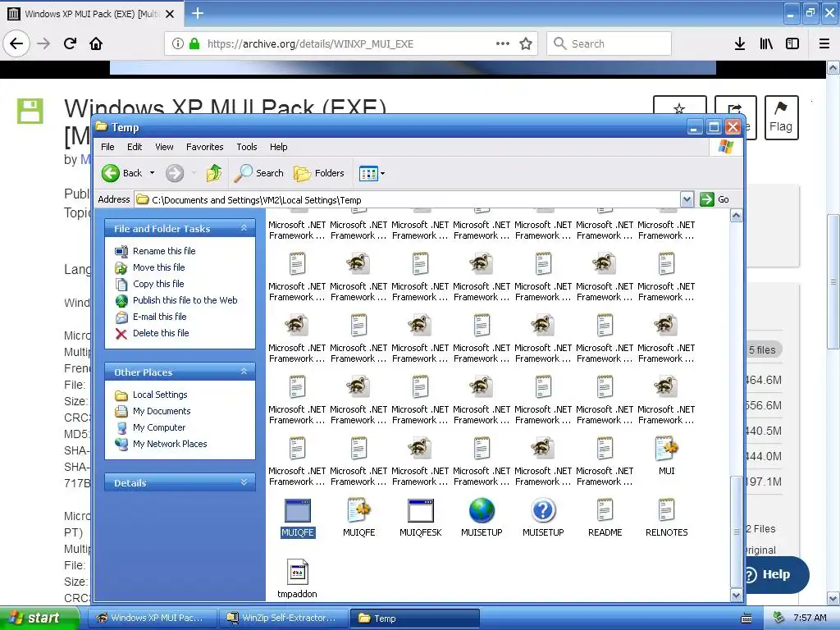Toggle the browser sidebar icon
This screenshot has width=840, height=630.
[792, 43]
